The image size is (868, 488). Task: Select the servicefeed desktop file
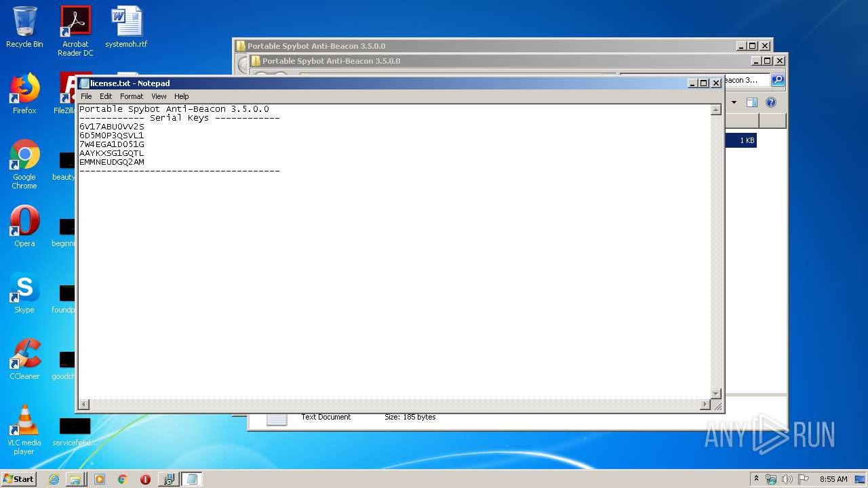(75, 431)
